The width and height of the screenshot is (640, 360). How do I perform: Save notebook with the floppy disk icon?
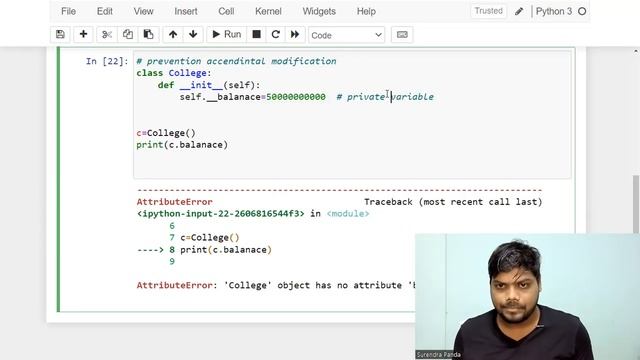60,35
